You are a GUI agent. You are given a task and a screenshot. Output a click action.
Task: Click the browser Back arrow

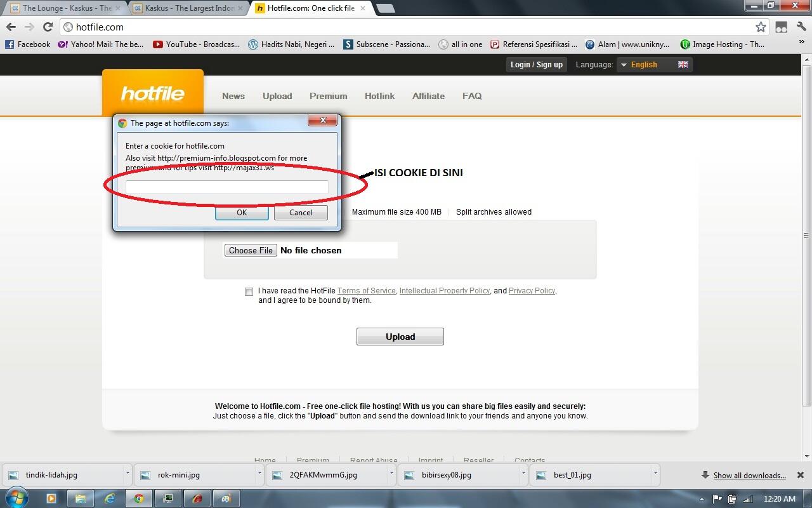point(11,27)
